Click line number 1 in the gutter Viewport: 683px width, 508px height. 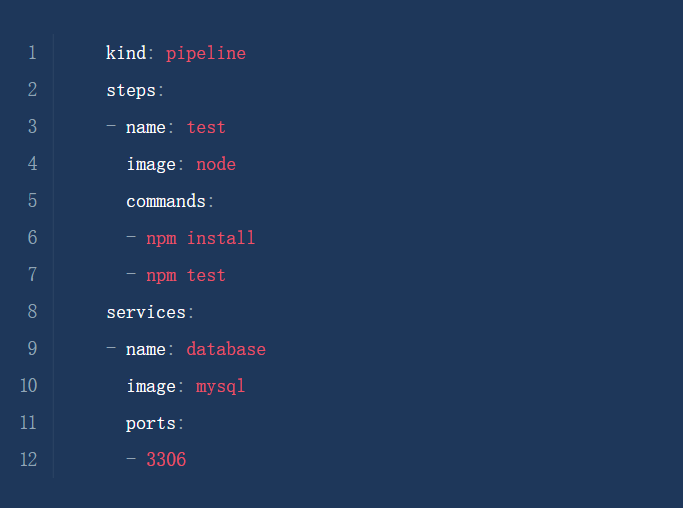point(32,53)
